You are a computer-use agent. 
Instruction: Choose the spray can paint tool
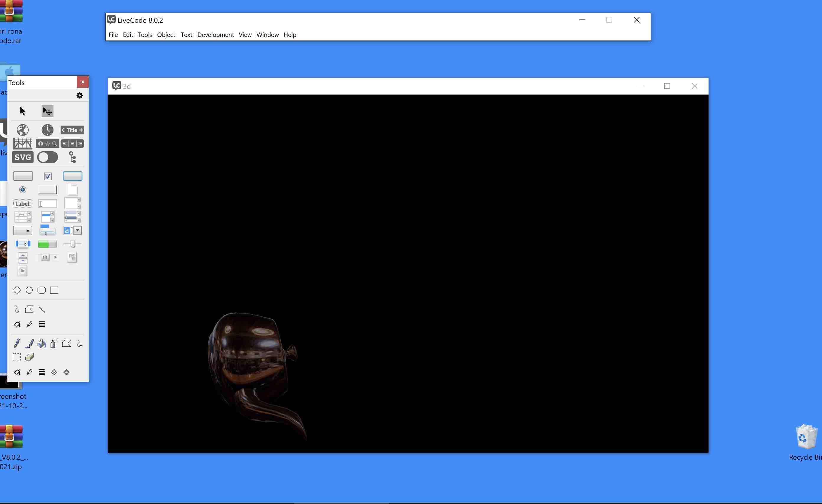pos(53,343)
